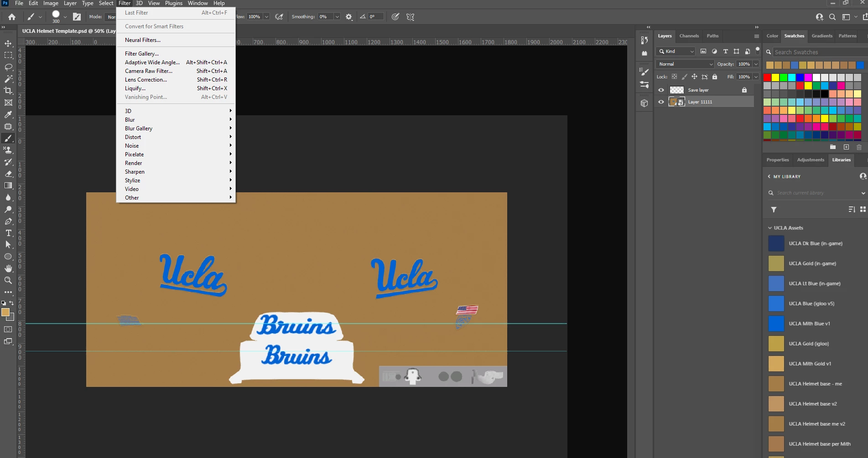Click the new swatch group folder icon
This screenshot has height=458, width=868.
coord(833,147)
